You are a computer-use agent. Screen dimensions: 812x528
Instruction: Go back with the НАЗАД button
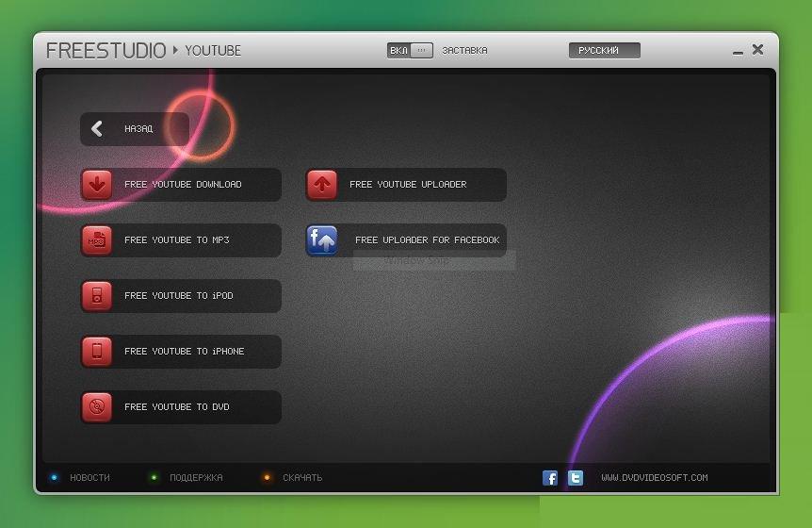[x=135, y=128]
